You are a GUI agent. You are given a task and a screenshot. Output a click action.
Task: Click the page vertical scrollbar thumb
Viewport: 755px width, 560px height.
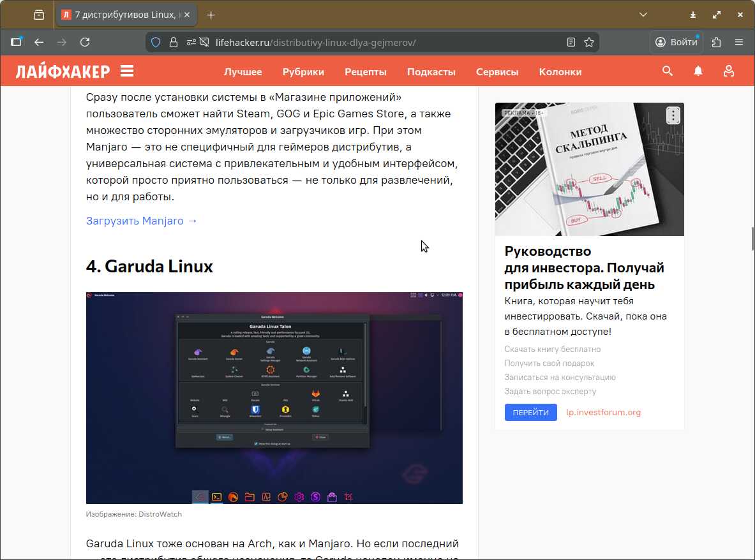(752, 239)
